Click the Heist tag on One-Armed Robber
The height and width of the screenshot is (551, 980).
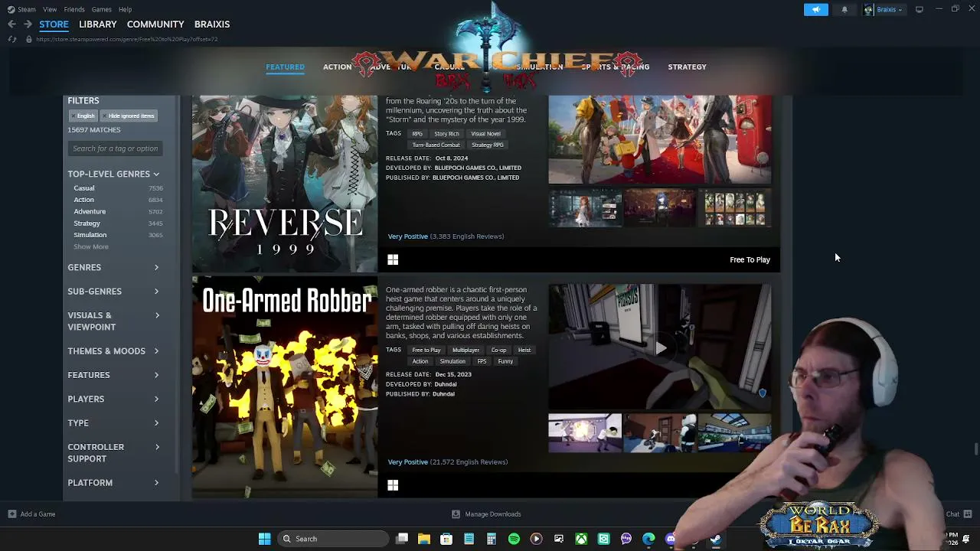pyautogui.click(x=524, y=350)
